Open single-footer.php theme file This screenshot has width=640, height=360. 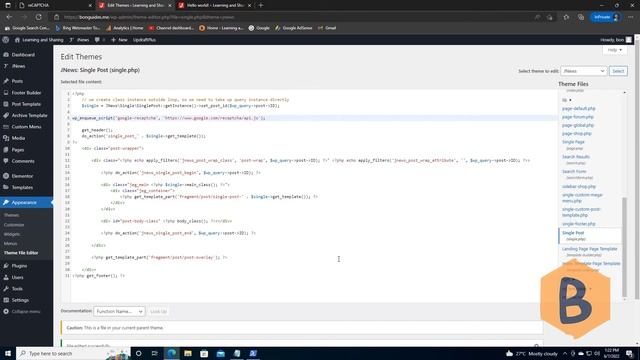(x=578, y=224)
